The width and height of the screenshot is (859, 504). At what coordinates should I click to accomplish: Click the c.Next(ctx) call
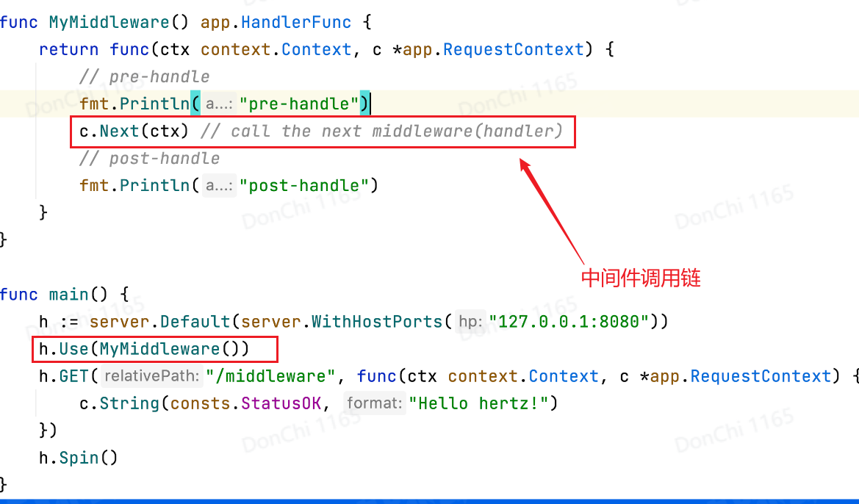(134, 132)
